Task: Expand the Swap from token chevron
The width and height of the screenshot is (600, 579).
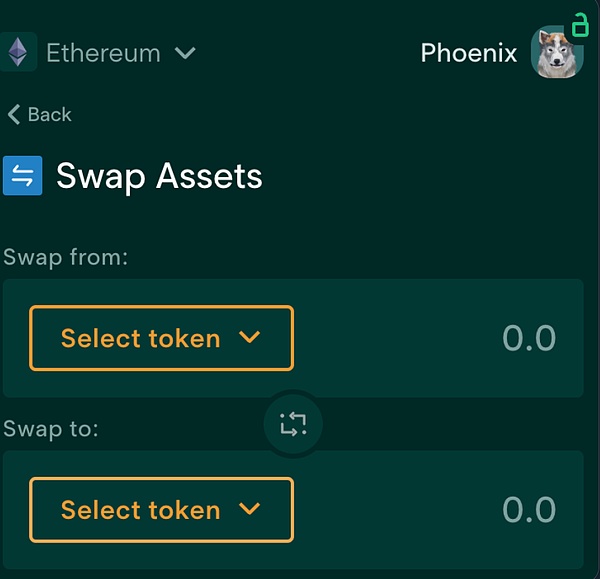Action: (x=250, y=338)
